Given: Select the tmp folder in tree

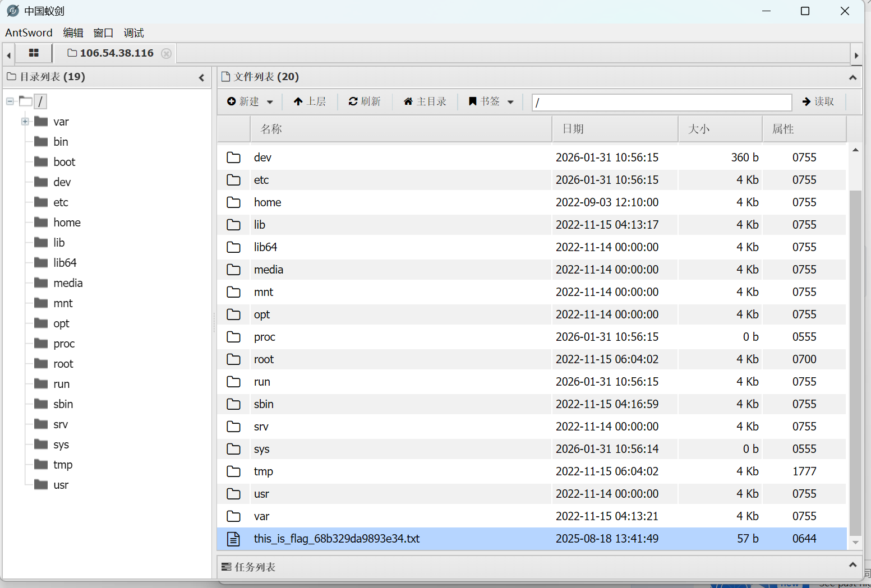Looking at the screenshot, I should coord(63,465).
